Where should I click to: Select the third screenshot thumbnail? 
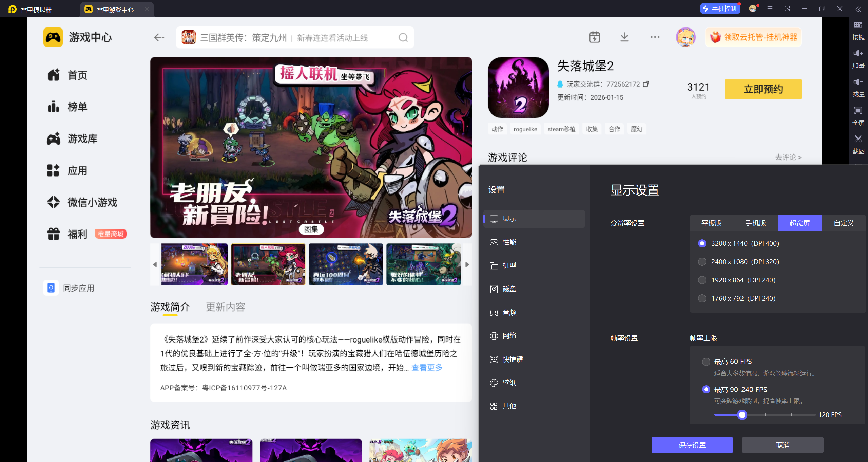point(346,264)
